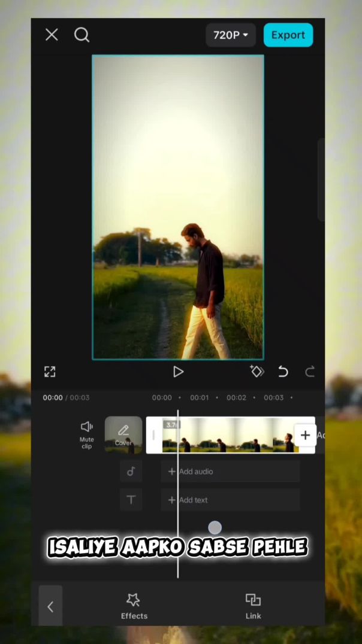Viewport: 362px width, 644px height.
Task: Add a new clip with the plus button
Action: (x=305, y=435)
